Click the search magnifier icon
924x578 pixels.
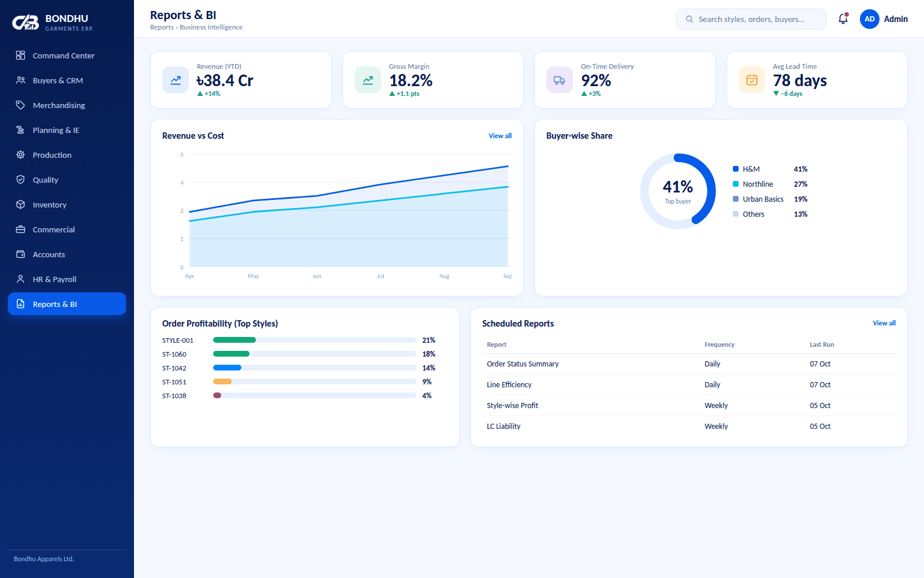click(690, 19)
